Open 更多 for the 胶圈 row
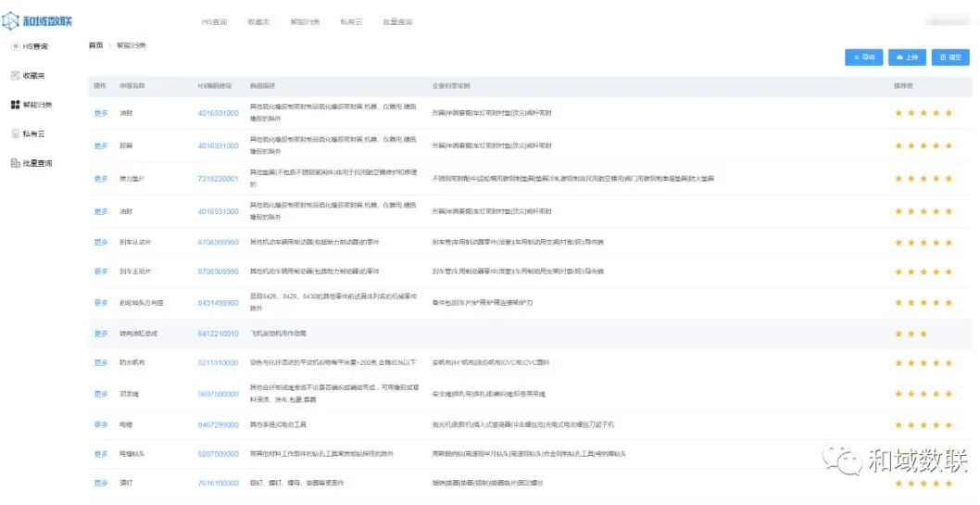This screenshot has width=980, height=505. click(101, 145)
